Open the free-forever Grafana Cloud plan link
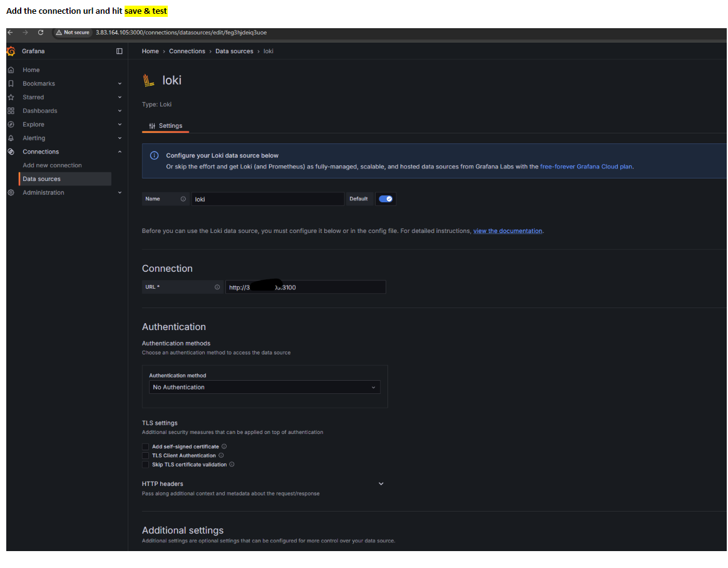728x568 pixels. [x=586, y=167]
